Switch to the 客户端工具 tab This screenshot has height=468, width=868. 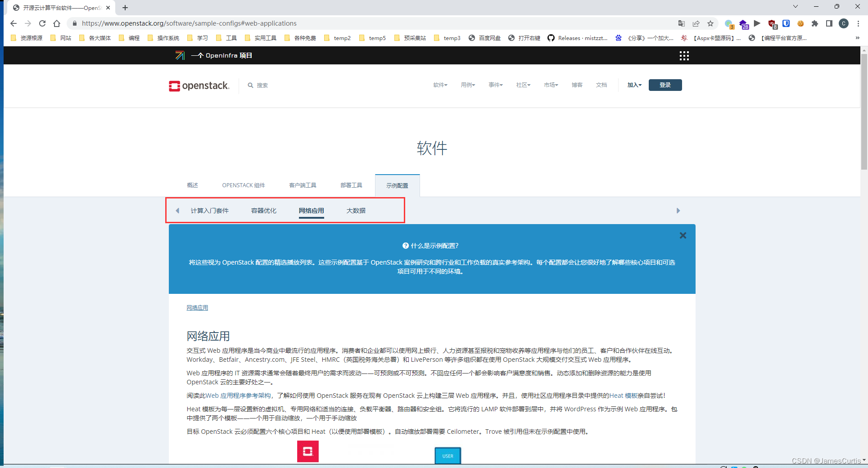[303, 185]
